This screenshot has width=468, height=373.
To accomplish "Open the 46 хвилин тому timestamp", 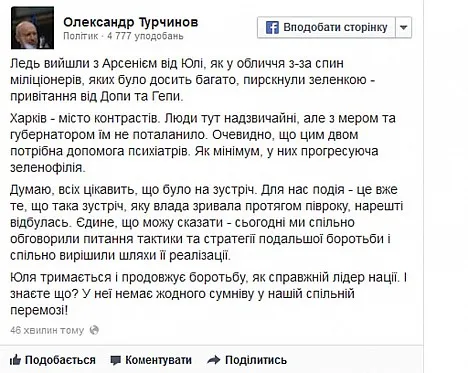I will (47, 330).
